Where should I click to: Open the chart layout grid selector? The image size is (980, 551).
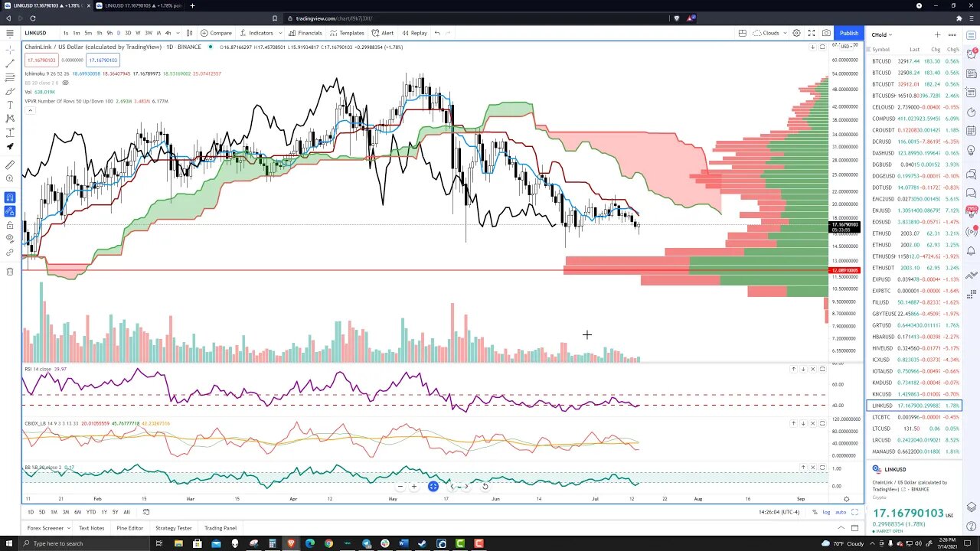tap(742, 33)
